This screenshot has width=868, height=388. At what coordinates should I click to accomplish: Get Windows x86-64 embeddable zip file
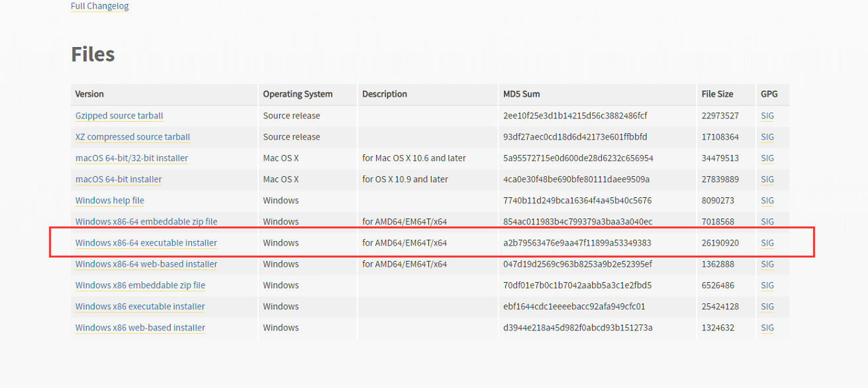tap(146, 222)
